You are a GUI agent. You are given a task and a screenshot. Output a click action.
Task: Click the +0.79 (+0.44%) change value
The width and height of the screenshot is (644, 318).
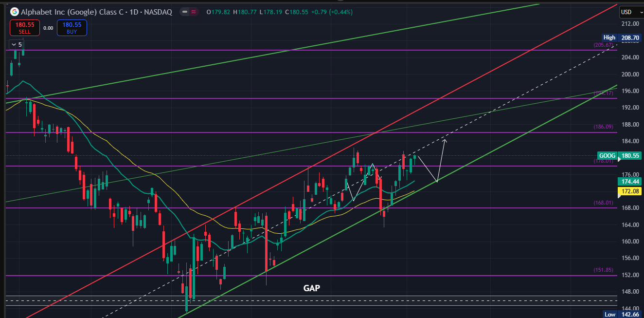(333, 12)
